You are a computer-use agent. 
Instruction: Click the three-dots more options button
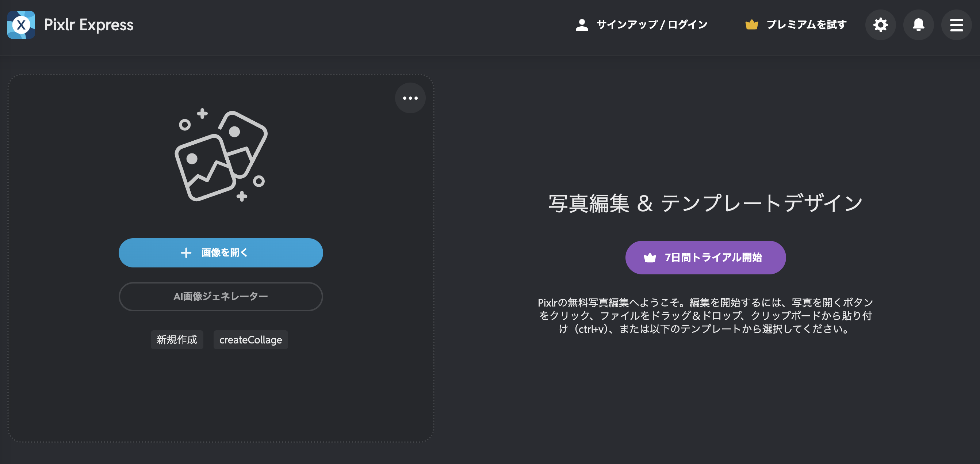410,98
